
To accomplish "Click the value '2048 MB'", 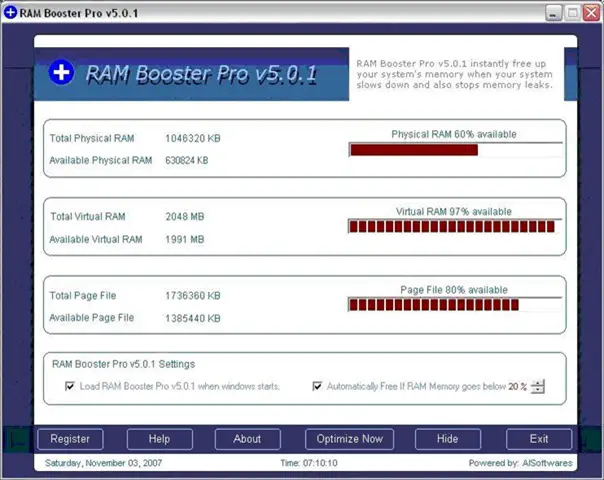I will pos(185,217).
